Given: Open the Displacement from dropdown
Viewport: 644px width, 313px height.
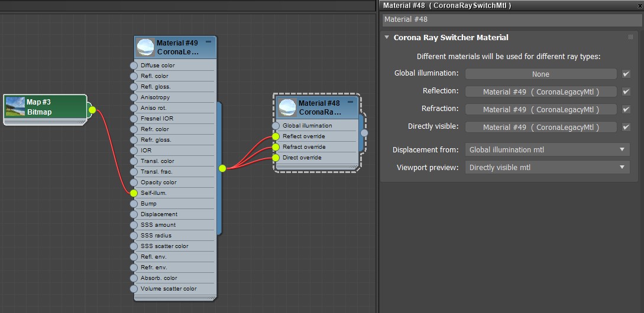Looking at the screenshot, I should [x=546, y=150].
